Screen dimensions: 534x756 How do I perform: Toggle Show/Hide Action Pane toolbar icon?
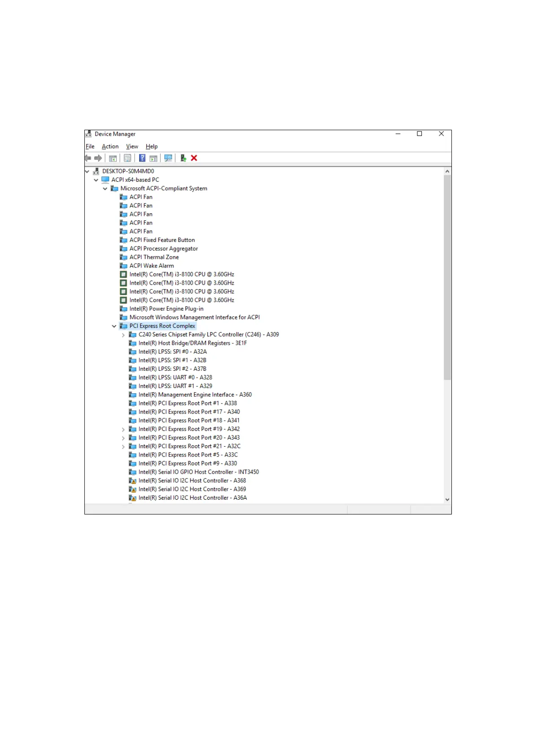[153, 158]
